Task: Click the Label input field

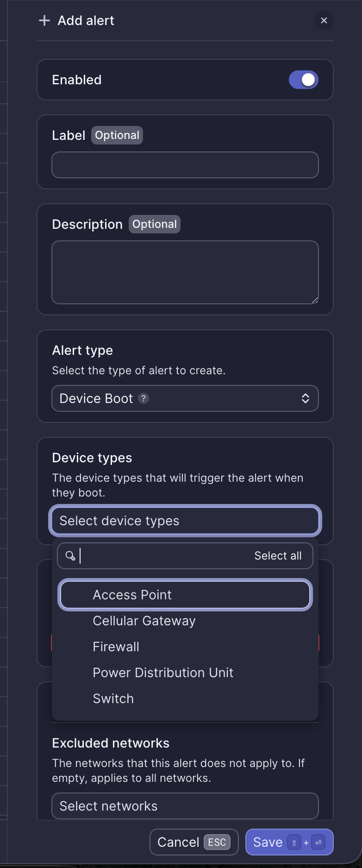Action: click(x=185, y=165)
